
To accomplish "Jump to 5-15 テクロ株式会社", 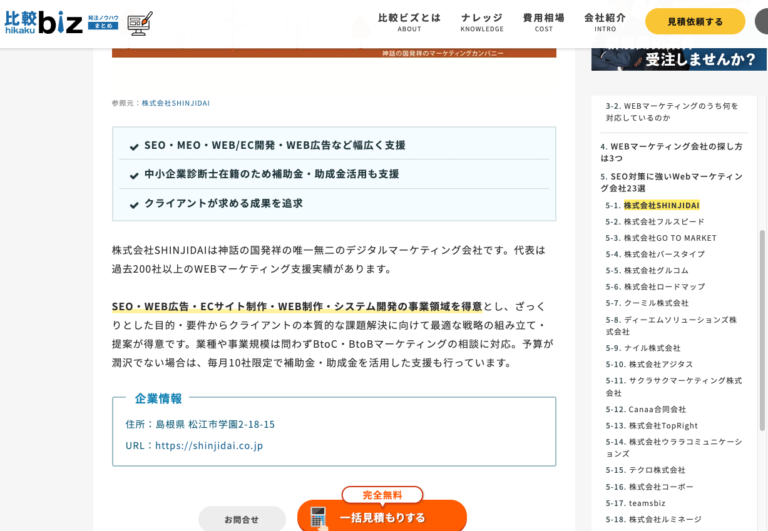I will click(x=645, y=470).
